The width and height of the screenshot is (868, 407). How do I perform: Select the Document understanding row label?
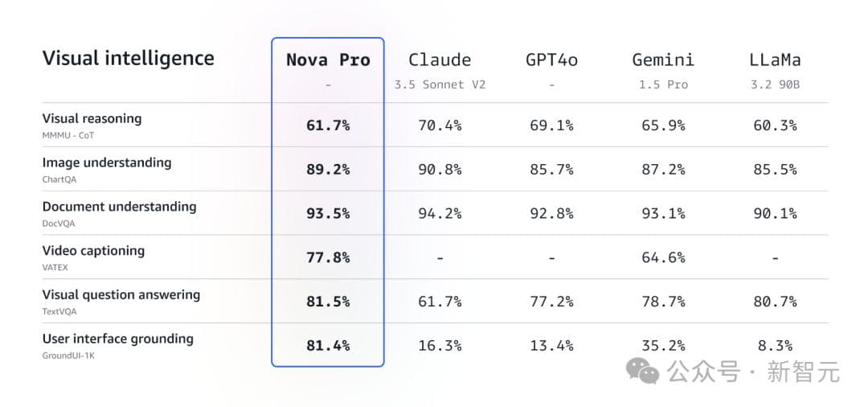119,207
